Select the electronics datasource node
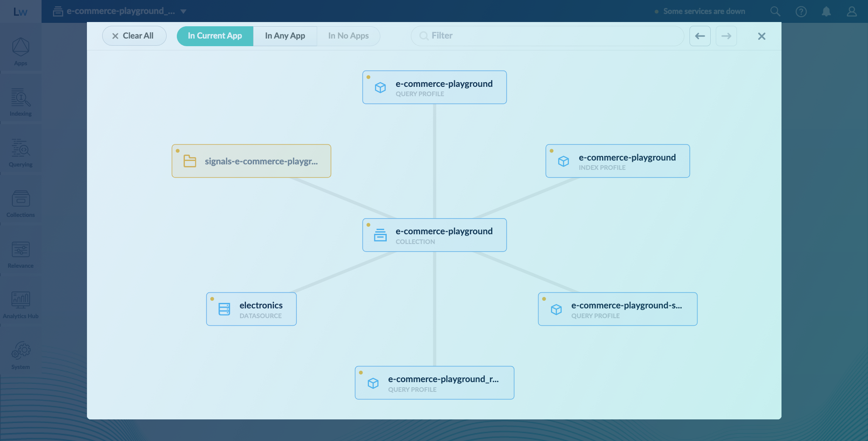The width and height of the screenshot is (868, 441). (x=251, y=309)
